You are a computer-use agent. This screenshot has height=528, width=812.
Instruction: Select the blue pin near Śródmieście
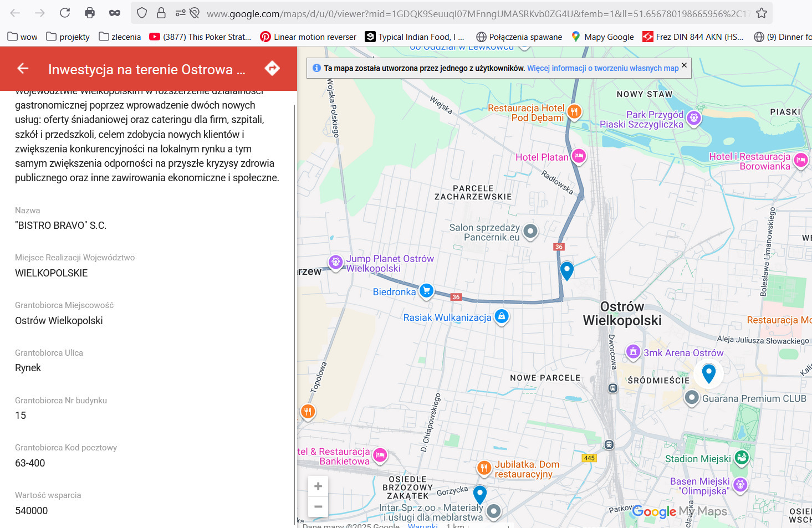(x=708, y=373)
